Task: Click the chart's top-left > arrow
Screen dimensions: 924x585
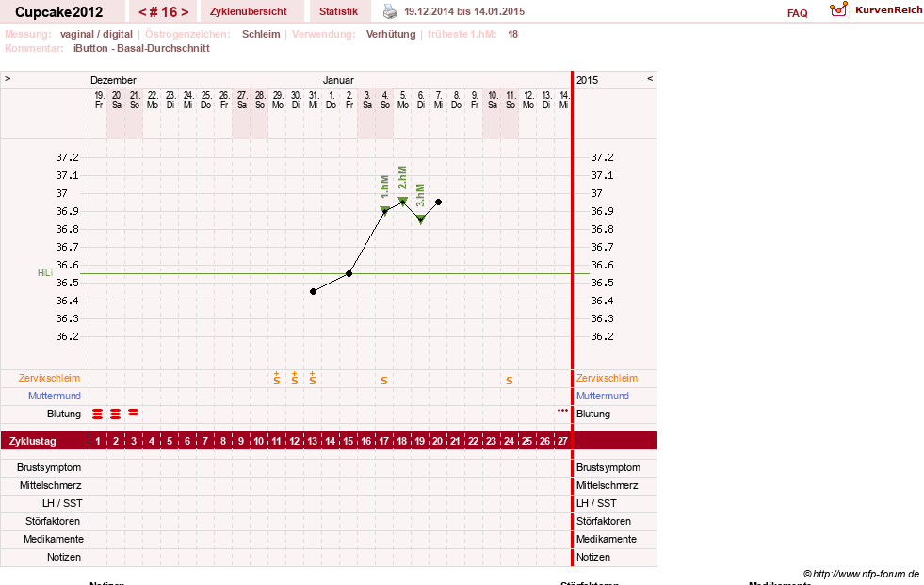Action: [x=8, y=78]
